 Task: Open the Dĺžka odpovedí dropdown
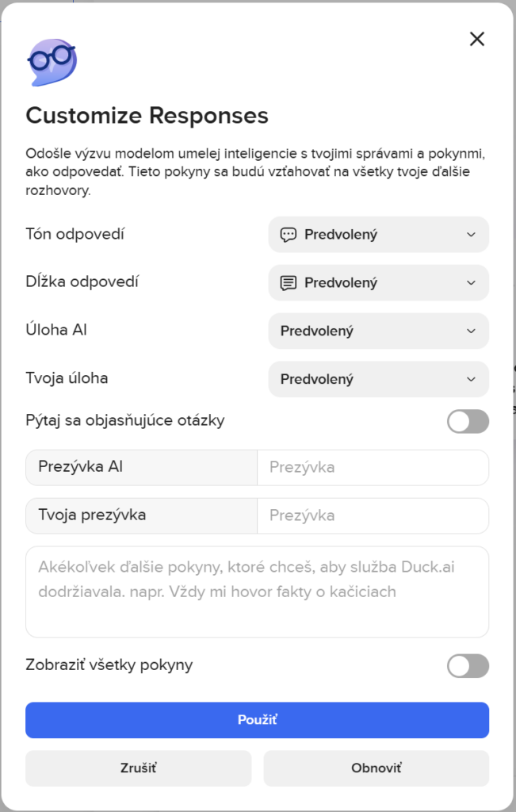[378, 283]
